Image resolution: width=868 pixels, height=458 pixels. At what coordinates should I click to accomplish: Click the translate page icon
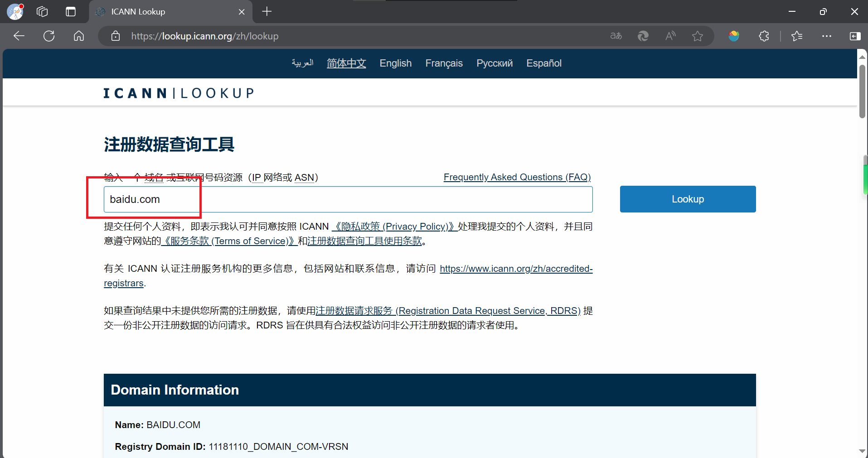pos(616,36)
